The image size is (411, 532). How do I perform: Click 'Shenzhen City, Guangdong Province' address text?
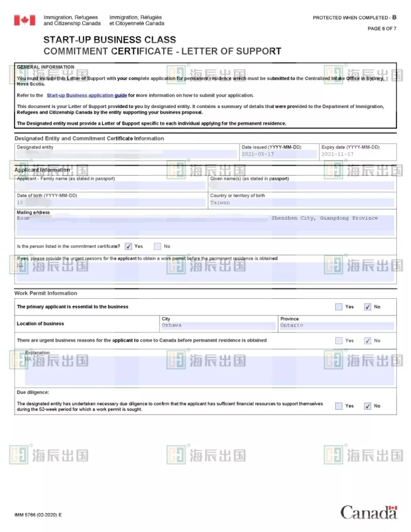325,218
